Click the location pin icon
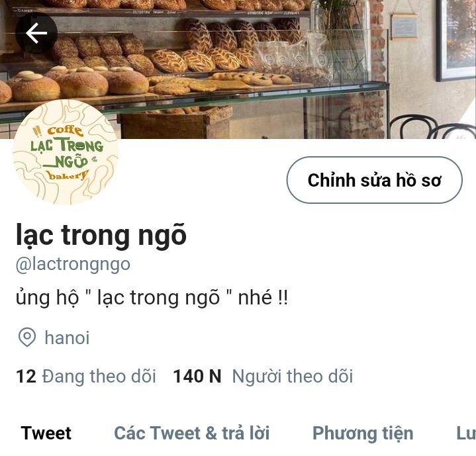The height and width of the screenshot is (456, 476). [x=27, y=337]
